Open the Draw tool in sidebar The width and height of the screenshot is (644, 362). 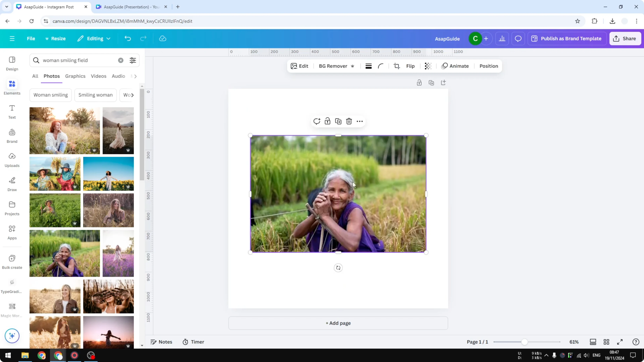point(12,184)
